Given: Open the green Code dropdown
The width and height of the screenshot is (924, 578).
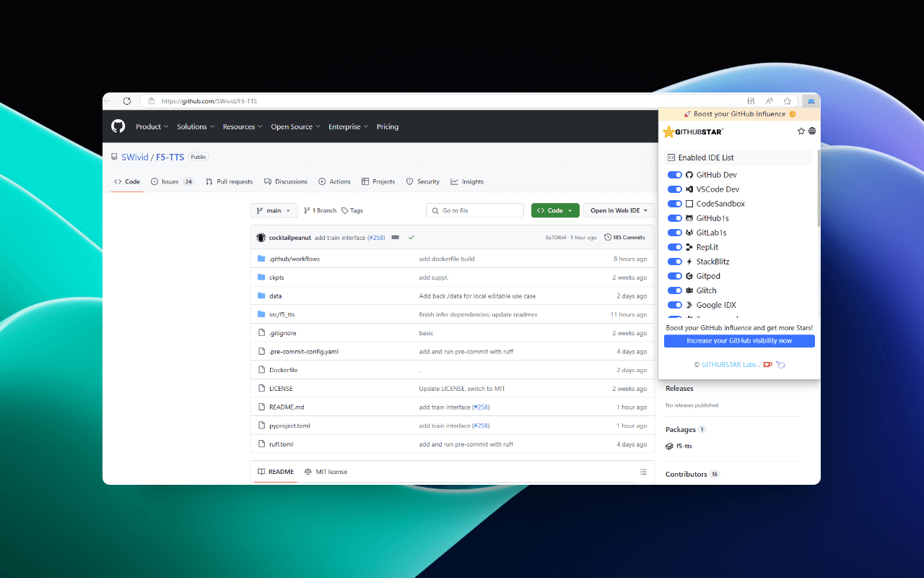Looking at the screenshot, I should point(555,210).
